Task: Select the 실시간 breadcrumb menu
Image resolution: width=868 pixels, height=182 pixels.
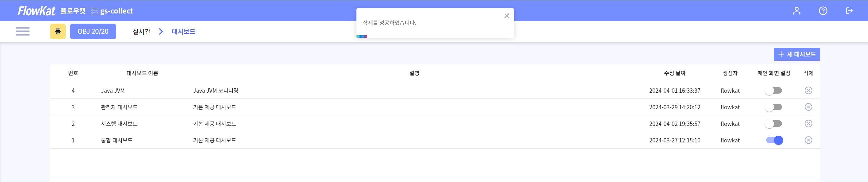Action: pyautogui.click(x=141, y=31)
